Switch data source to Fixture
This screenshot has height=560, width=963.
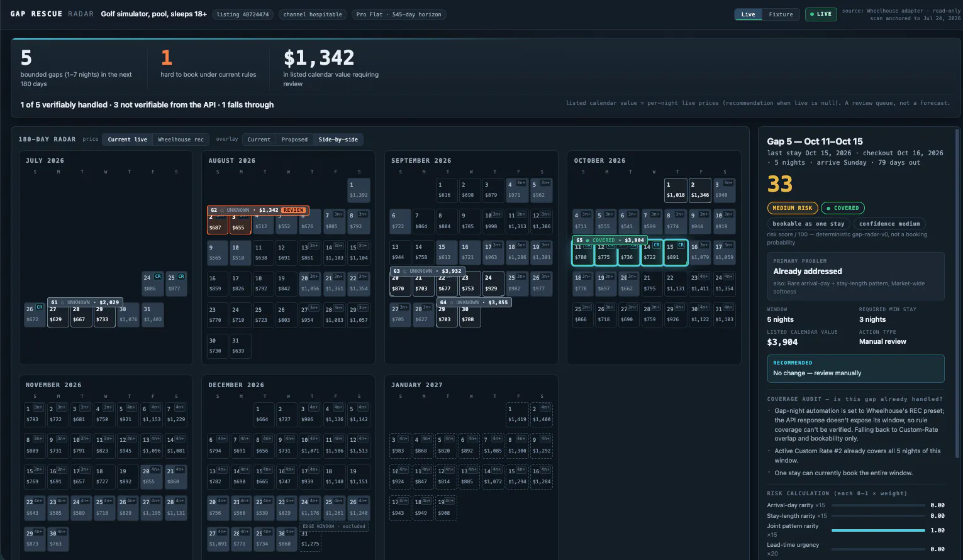pos(781,14)
